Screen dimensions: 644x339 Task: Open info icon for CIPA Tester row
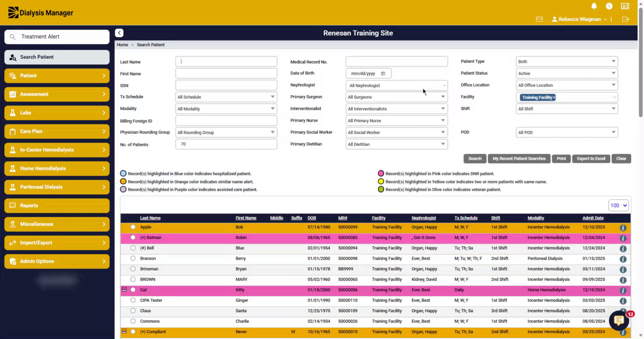point(623,301)
